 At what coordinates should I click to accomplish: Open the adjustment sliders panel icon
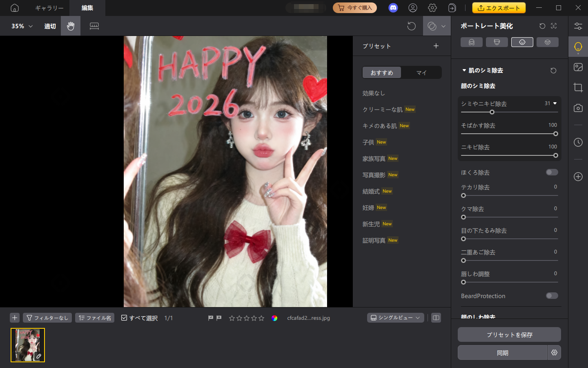click(x=578, y=26)
